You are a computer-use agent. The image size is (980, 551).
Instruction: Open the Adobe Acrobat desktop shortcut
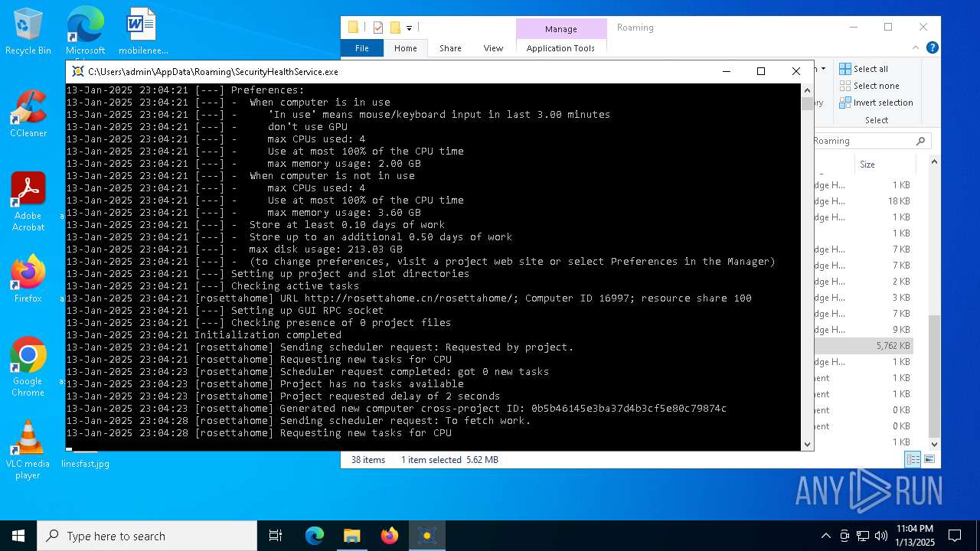pyautogui.click(x=28, y=202)
